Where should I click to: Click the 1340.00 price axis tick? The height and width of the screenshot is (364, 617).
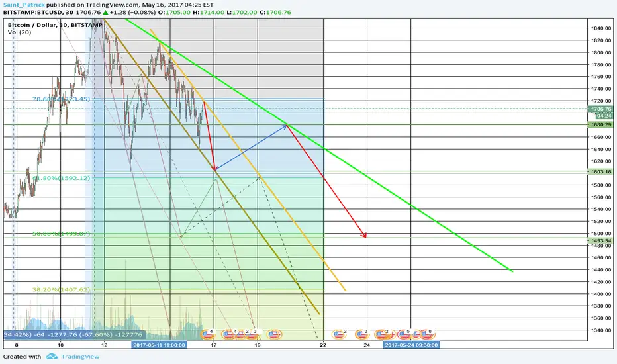[600, 330]
